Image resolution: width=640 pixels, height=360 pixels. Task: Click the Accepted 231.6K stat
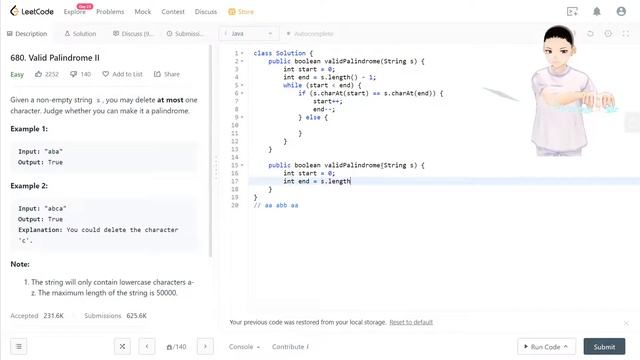37,316
